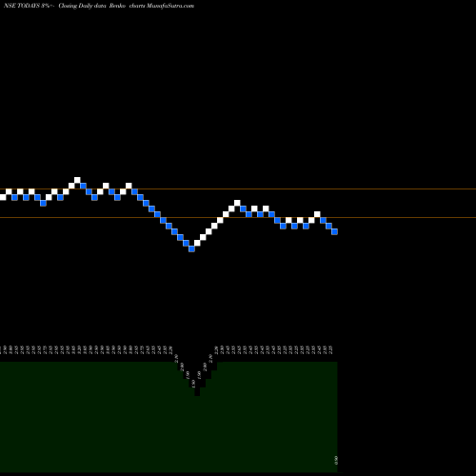
Task: Select the last blue Renko brick on the right
Action: (334, 232)
